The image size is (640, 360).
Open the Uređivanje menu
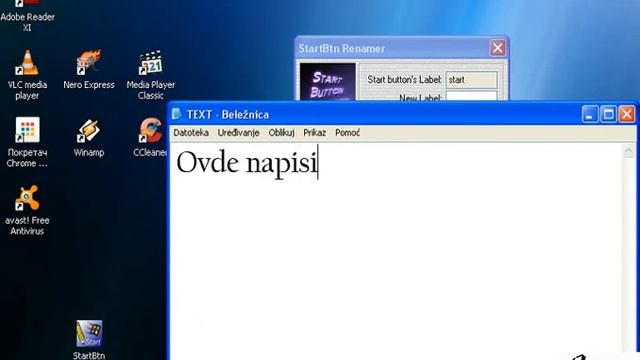coord(238,133)
